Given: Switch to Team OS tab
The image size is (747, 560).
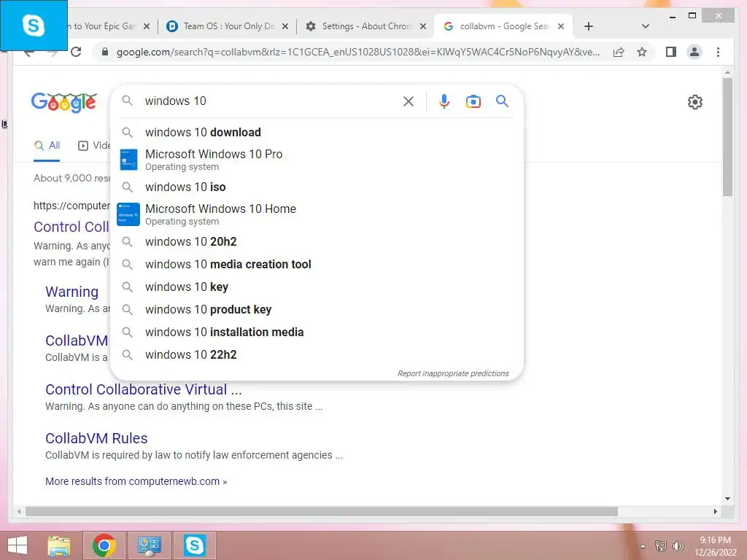Looking at the screenshot, I should pyautogui.click(x=228, y=26).
